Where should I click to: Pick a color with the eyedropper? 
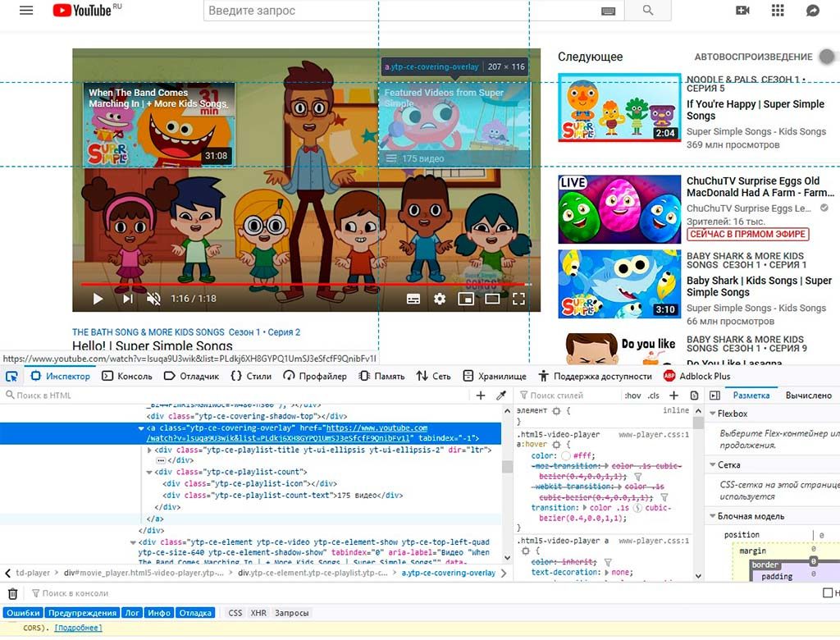(x=501, y=395)
